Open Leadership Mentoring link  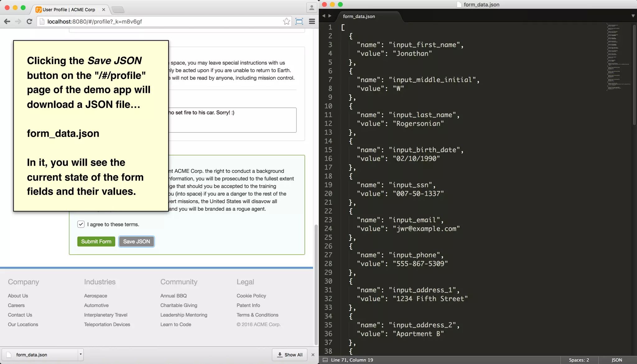(x=184, y=315)
